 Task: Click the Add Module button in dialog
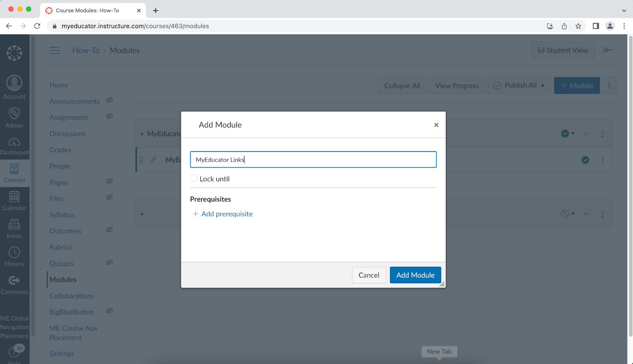pyautogui.click(x=415, y=275)
